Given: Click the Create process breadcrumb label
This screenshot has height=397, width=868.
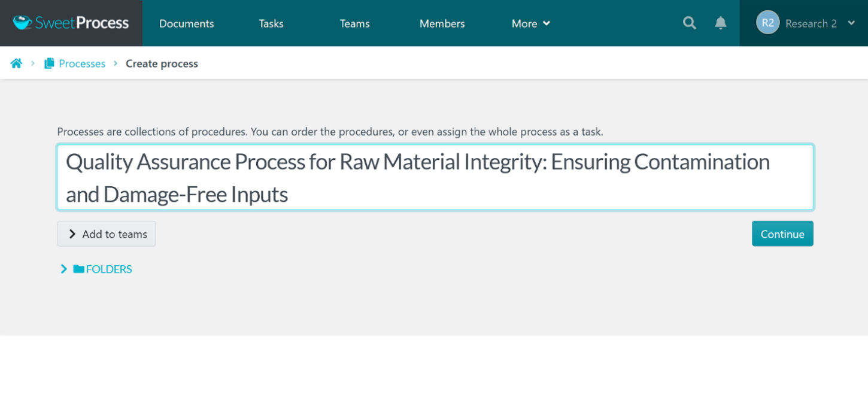Looking at the screenshot, I should [162, 63].
